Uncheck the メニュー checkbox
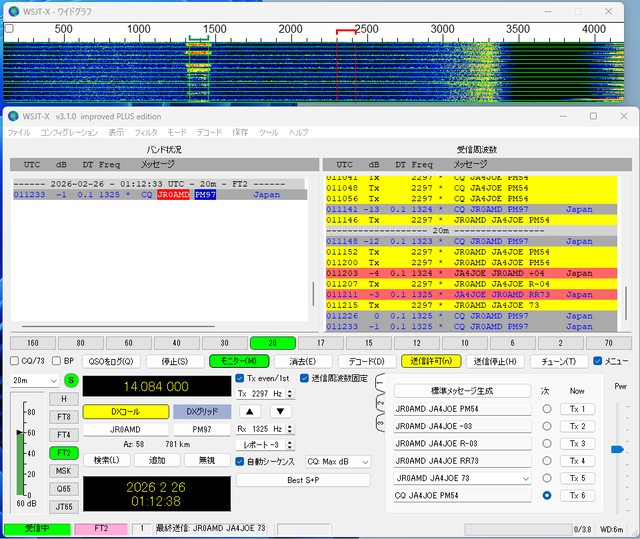 pos(598,361)
